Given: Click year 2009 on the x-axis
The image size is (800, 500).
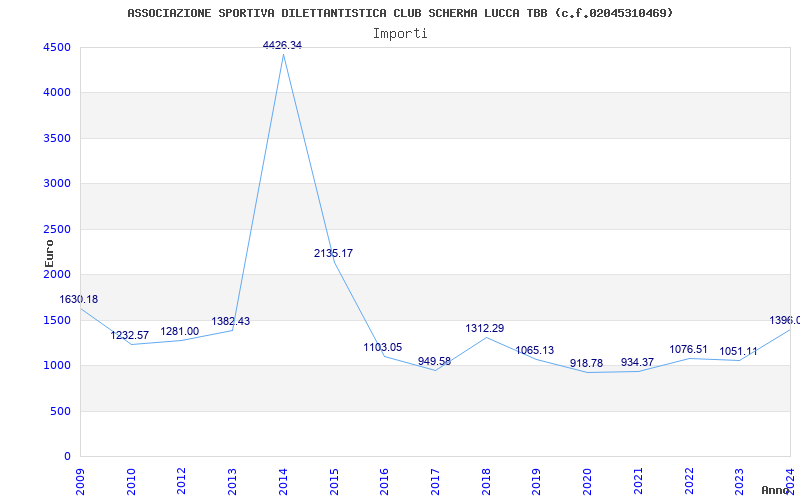Looking at the screenshot, I should click(x=80, y=481).
